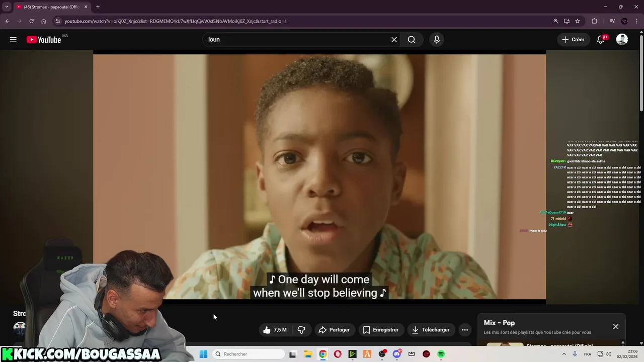The image size is (644, 362).
Task: Go to YouTube home via logo
Action: (44, 40)
